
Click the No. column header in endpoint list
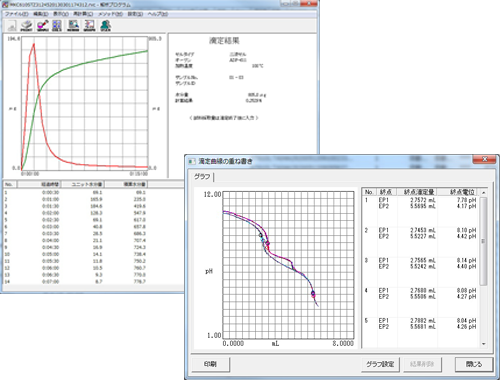point(369,192)
